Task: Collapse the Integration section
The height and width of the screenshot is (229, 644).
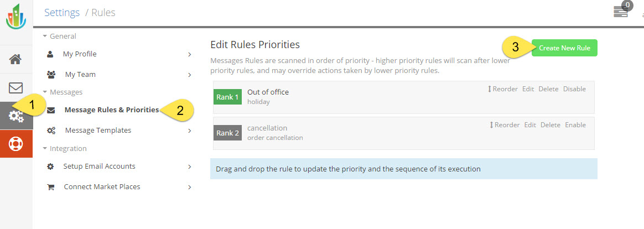Action: pos(45,149)
